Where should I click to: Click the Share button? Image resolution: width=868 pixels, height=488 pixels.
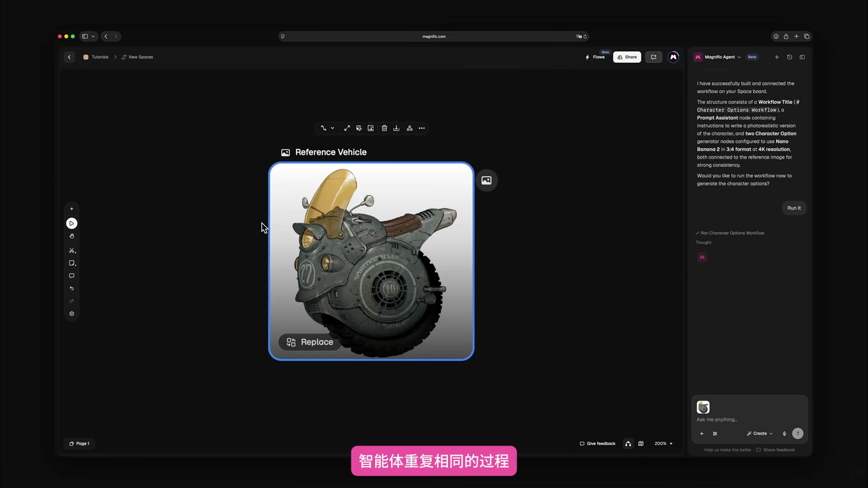pos(627,57)
